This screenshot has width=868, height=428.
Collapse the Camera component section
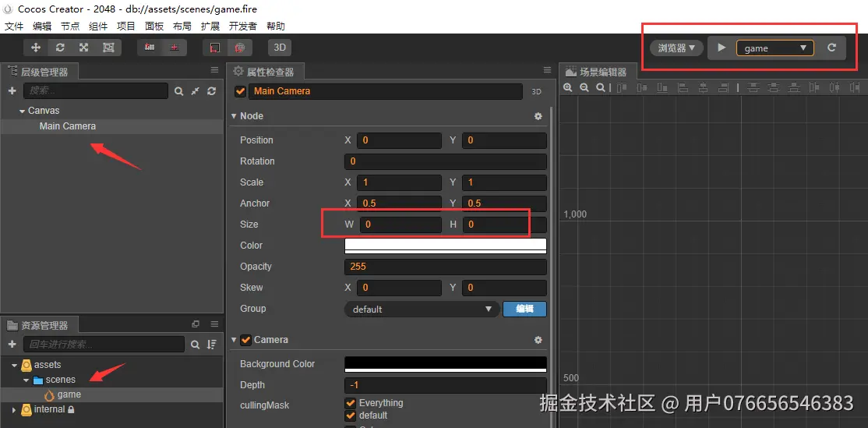point(234,340)
